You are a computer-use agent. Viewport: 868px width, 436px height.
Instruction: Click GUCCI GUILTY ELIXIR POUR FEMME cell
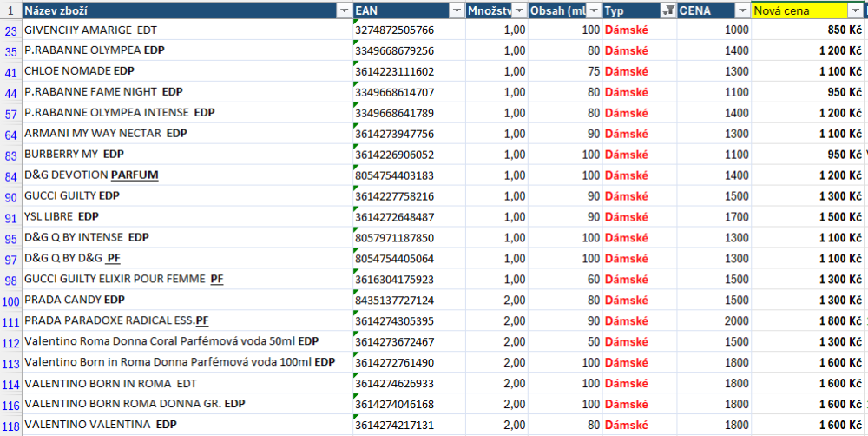point(187,279)
